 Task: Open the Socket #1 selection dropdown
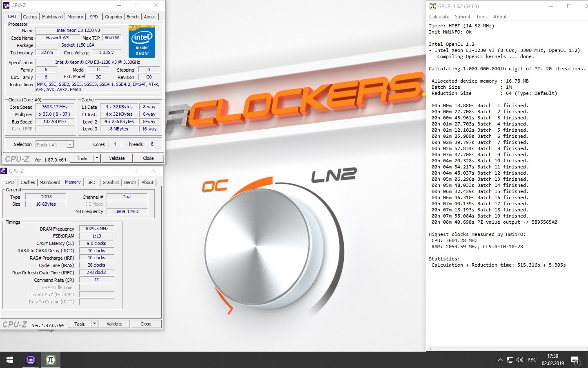pos(54,144)
